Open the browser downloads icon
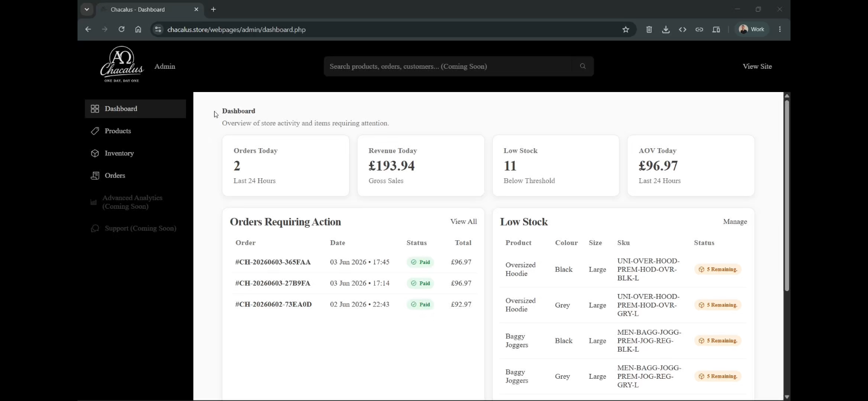The image size is (868, 401). [x=666, y=30]
